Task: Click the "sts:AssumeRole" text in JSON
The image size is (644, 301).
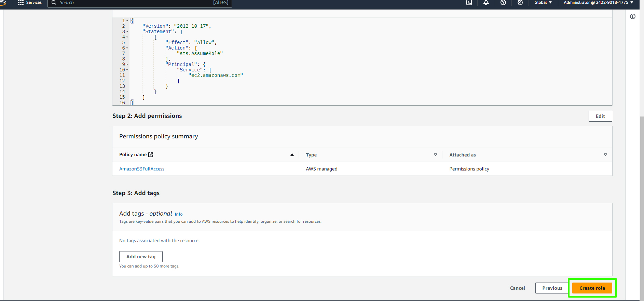Action: [200, 54]
